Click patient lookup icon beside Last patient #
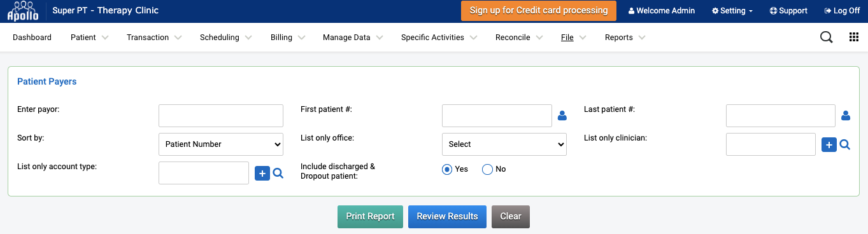Screen dimensions: 868x234 [846, 116]
